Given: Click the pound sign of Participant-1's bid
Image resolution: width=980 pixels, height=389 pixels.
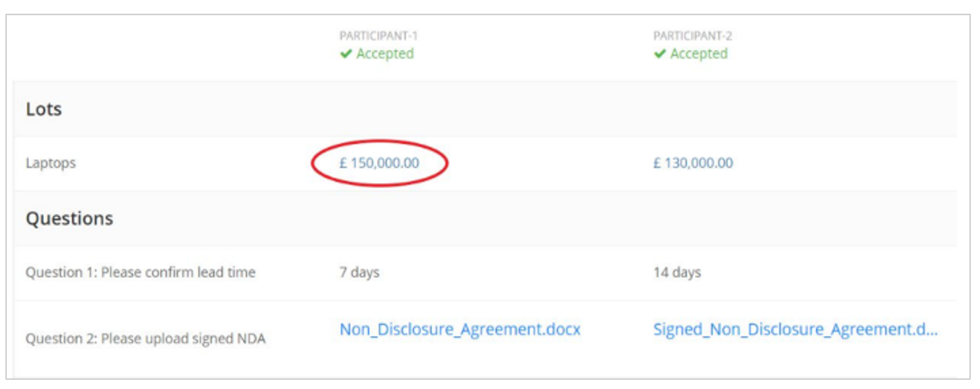Looking at the screenshot, I should click(x=343, y=163).
